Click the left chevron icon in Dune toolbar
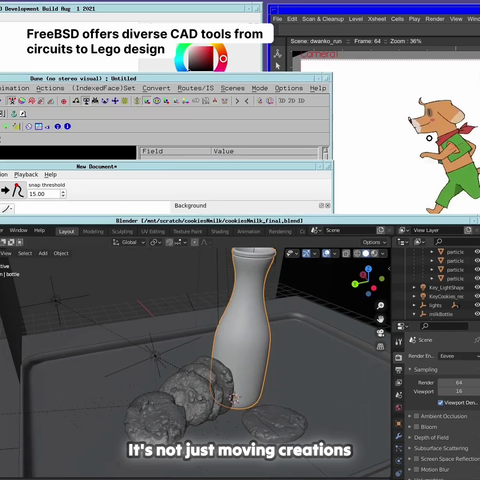480x480 pixels. click(x=247, y=101)
